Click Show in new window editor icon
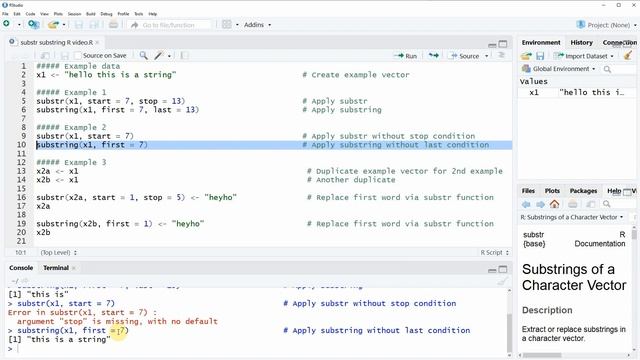Image resolution: width=640 pixels, height=360 pixels. pyautogui.click(x=45, y=56)
